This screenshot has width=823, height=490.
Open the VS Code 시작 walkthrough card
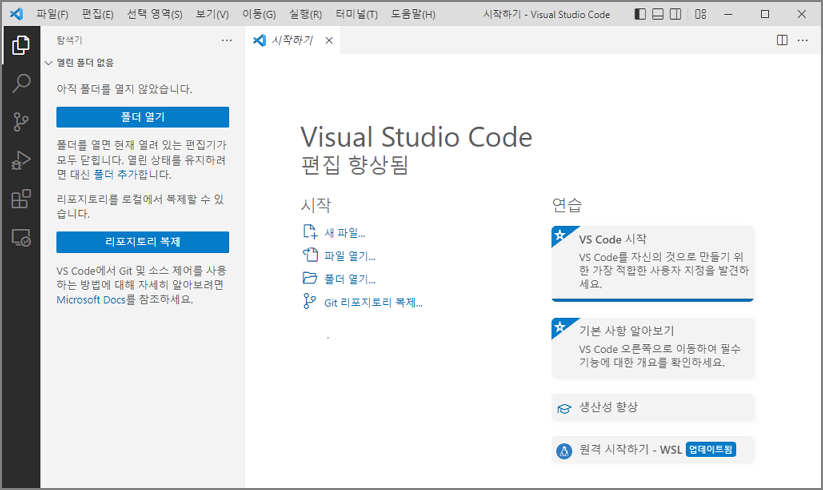[653, 262]
